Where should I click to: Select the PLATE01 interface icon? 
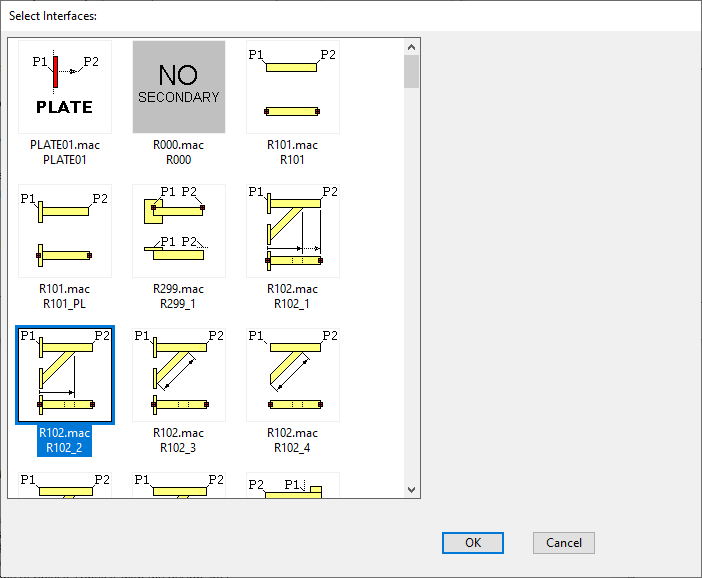click(64, 87)
